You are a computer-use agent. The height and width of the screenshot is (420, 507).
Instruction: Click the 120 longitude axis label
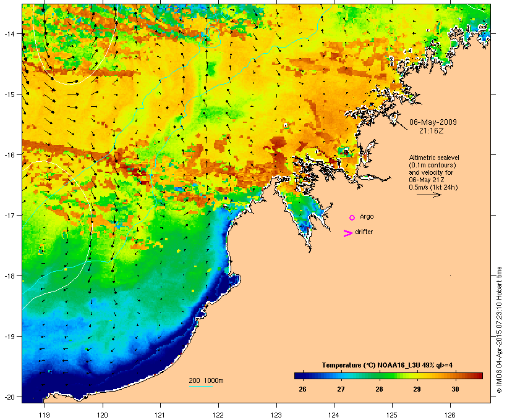coord(103,415)
